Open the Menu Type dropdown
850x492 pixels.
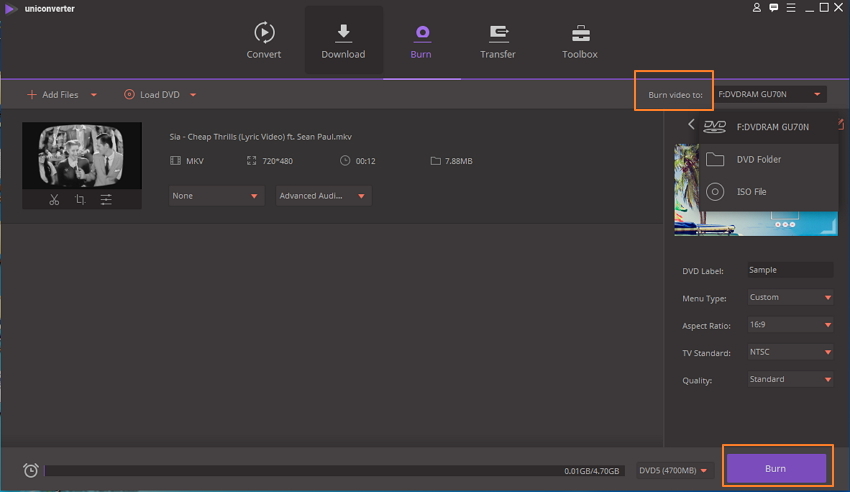coord(790,297)
